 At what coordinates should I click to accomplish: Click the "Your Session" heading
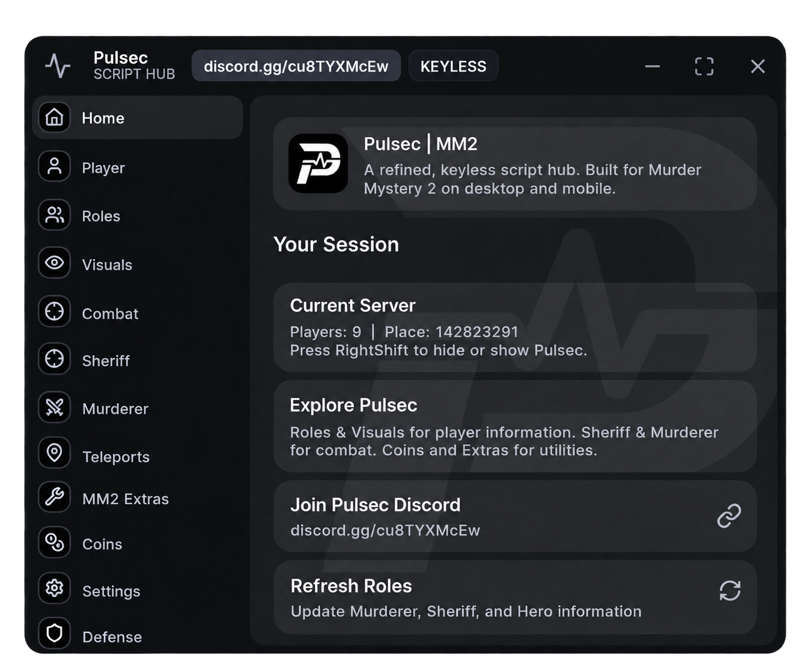pyautogui.click(x=336, y=244)
